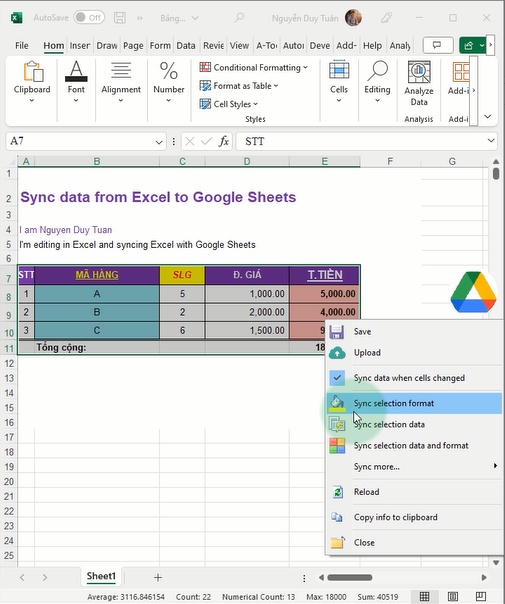Click Analyze Data
Image resolution: width=505 pixels, height=604 pixels.
(419, 84)
